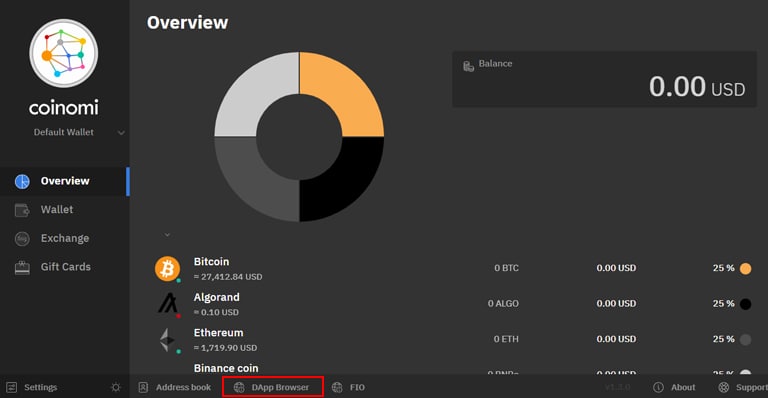Select the Binance coin row name
768x398 pixels.
[226, 368]
